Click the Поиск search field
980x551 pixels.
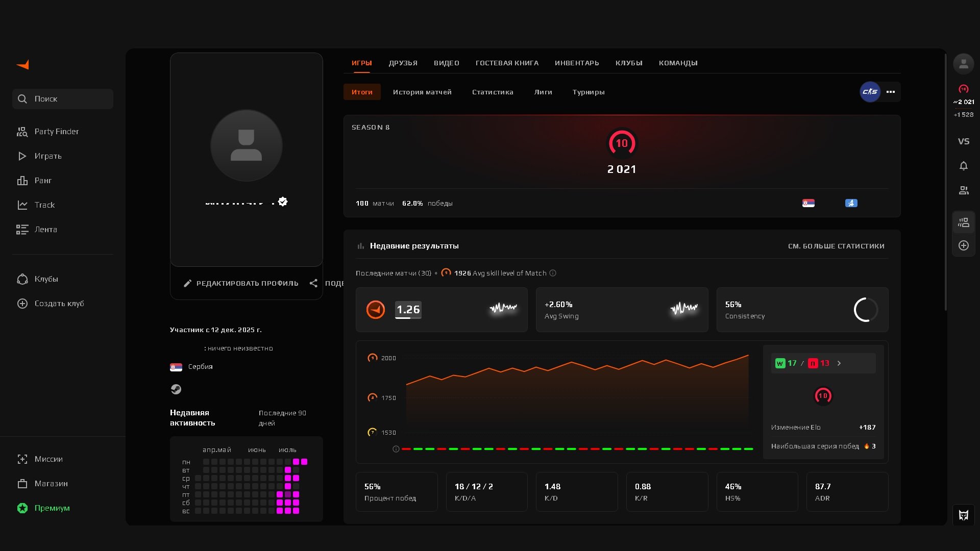coord(63,99)
